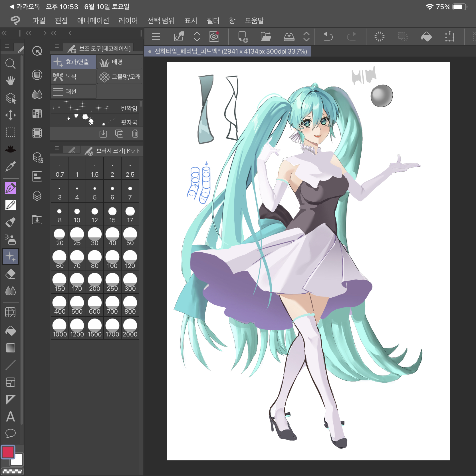This screenshot has height=476, width=476.
Task: Open the sub tool panel hamburger menu
Action: tap(57, 46)
